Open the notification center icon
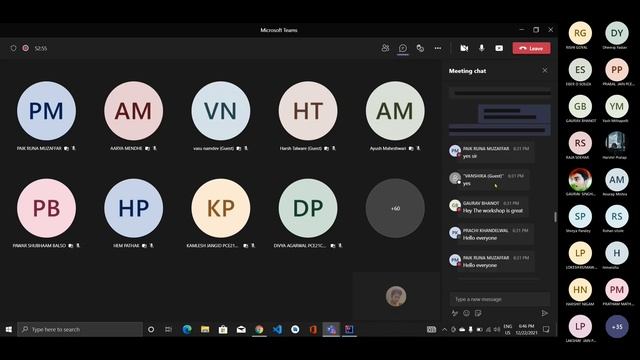640x360 pixels. (x=546, y=329)
